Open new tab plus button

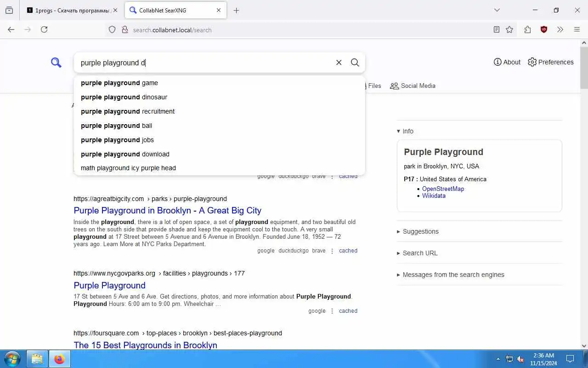[236, 10]
